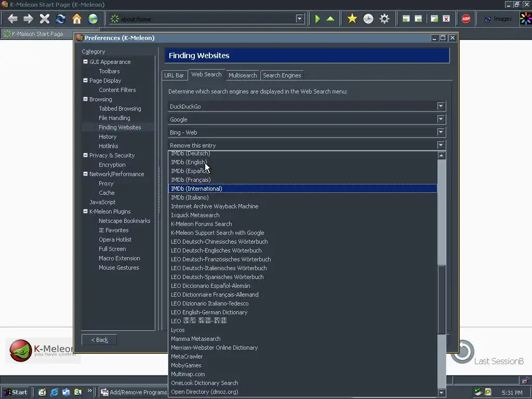Click the Images toolbar button

[x=498, y=19]
